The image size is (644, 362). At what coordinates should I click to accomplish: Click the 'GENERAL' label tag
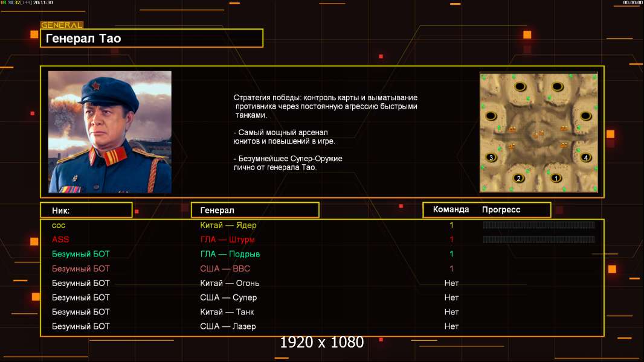coord(62,25)
